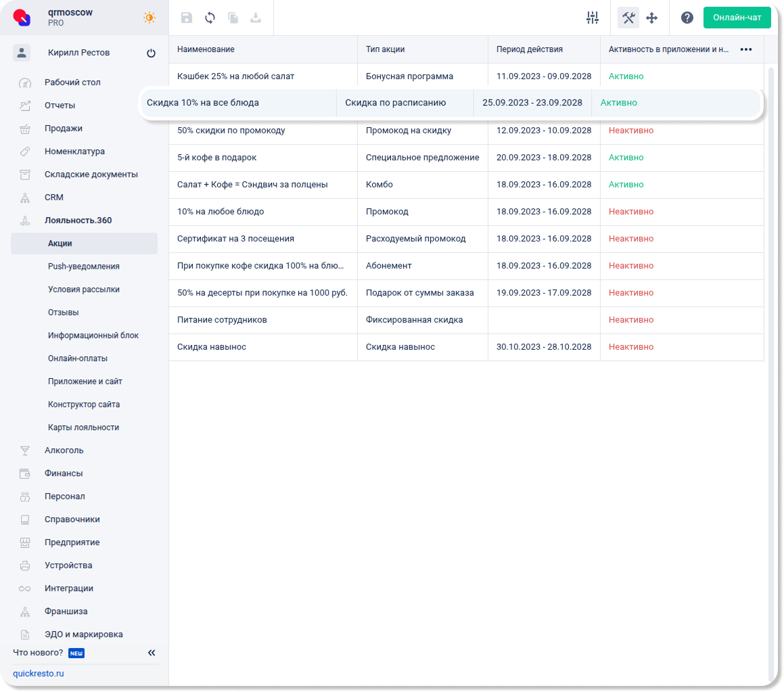Image resolution: width=784 pixels, height=692 pixels.
Task: Click the copy document icon
Action: (233, 18)
